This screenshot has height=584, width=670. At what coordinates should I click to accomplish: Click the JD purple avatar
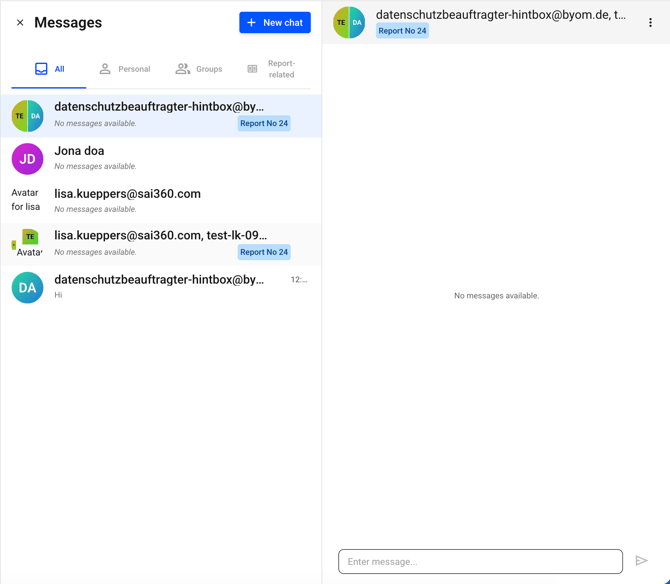(x=27, y=158)
